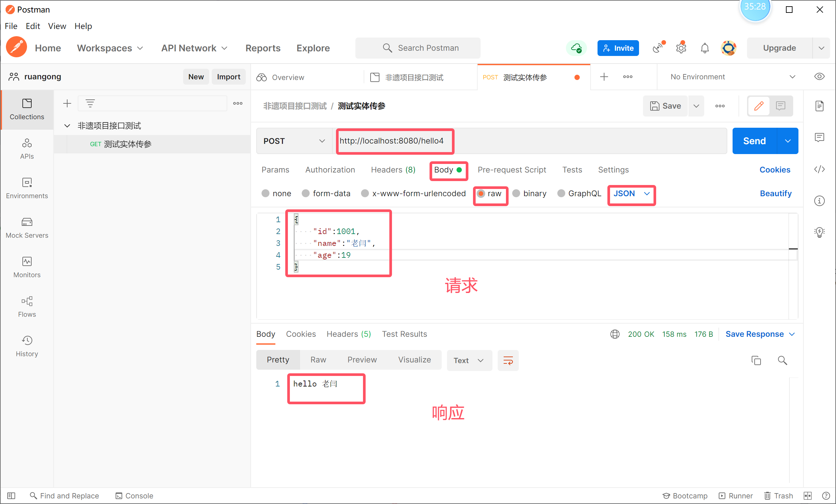Screen dimensions: 836x504
Task: Click the Beautify link
Action: click(x=775, y=193)
